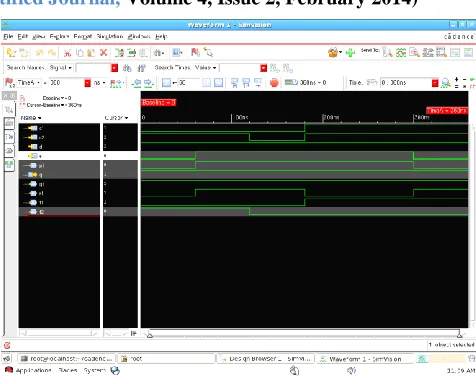476x384 pixels.
Task: Click the next edge right arrow icon
Action: [x=148, y=83]
